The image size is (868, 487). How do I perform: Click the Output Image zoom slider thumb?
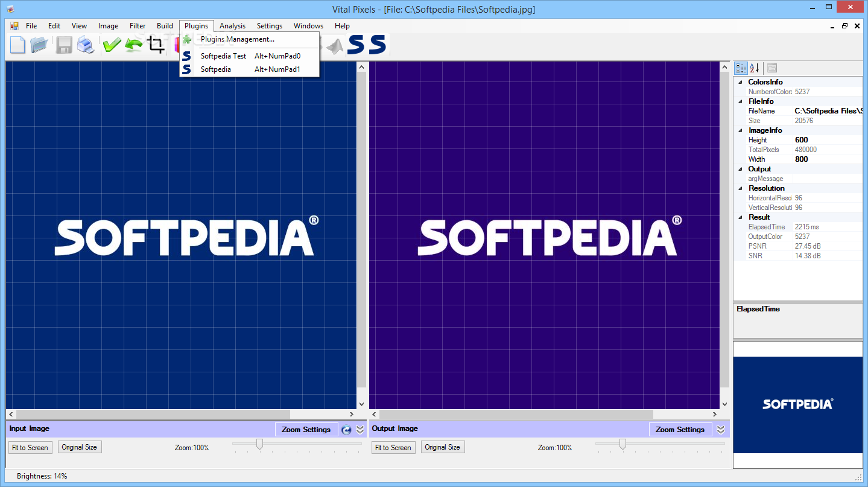pos(622,444)
